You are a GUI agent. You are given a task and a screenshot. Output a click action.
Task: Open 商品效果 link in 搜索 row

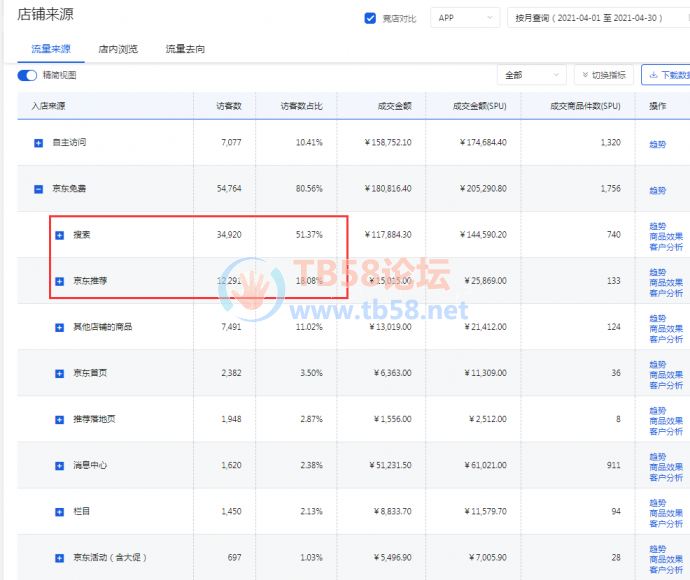click(666, 237)
